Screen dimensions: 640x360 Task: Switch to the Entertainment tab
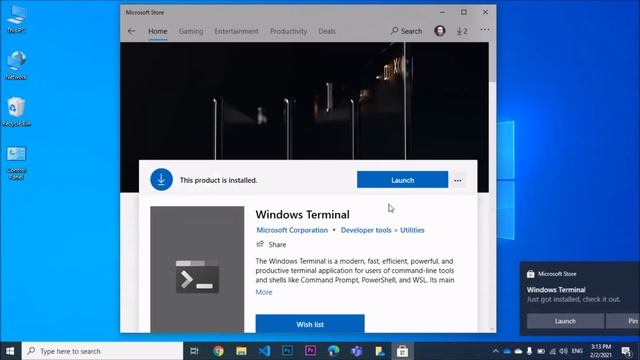(236, 31)
